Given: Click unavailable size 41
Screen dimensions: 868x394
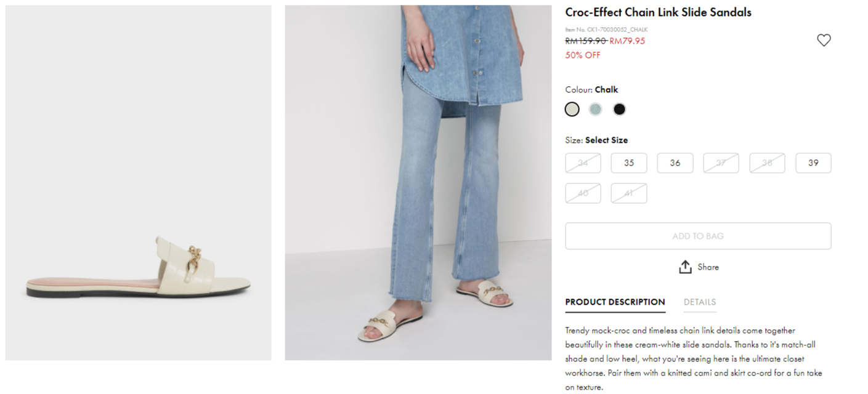Looking at the screenshot, I should click(x=629, y=193).
